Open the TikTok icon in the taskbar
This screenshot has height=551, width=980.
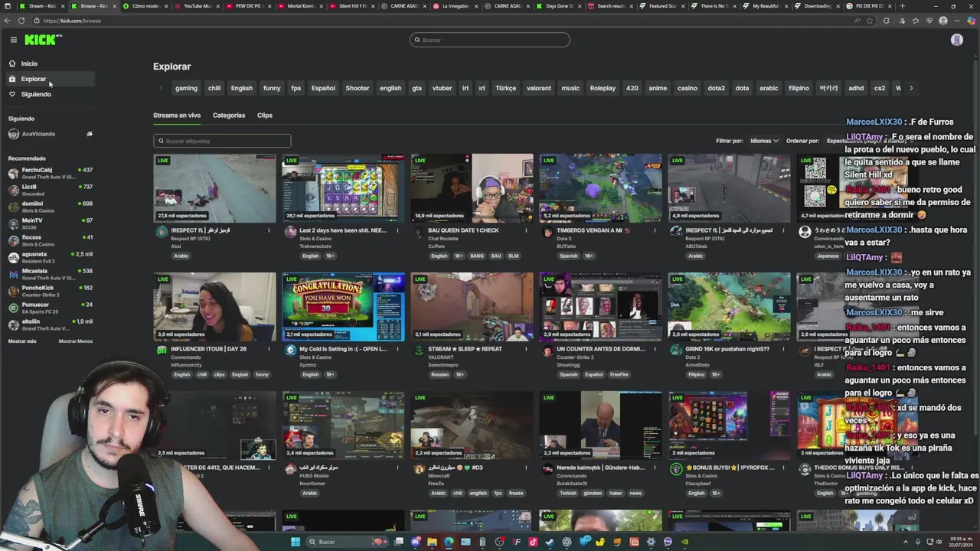pos(533,542)
